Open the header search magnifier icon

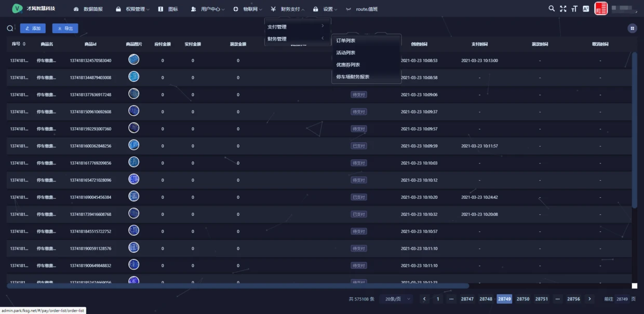click(x=552, y=9)
